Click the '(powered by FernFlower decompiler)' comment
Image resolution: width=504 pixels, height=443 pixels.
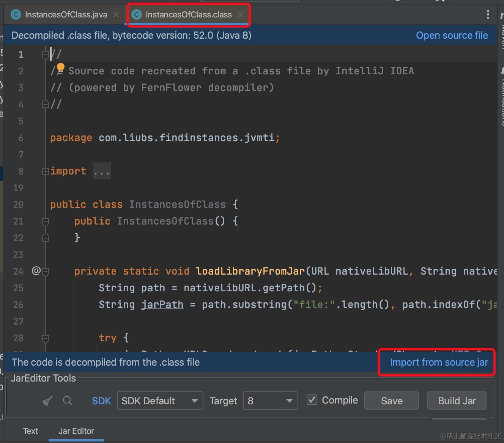click(171, 88)
